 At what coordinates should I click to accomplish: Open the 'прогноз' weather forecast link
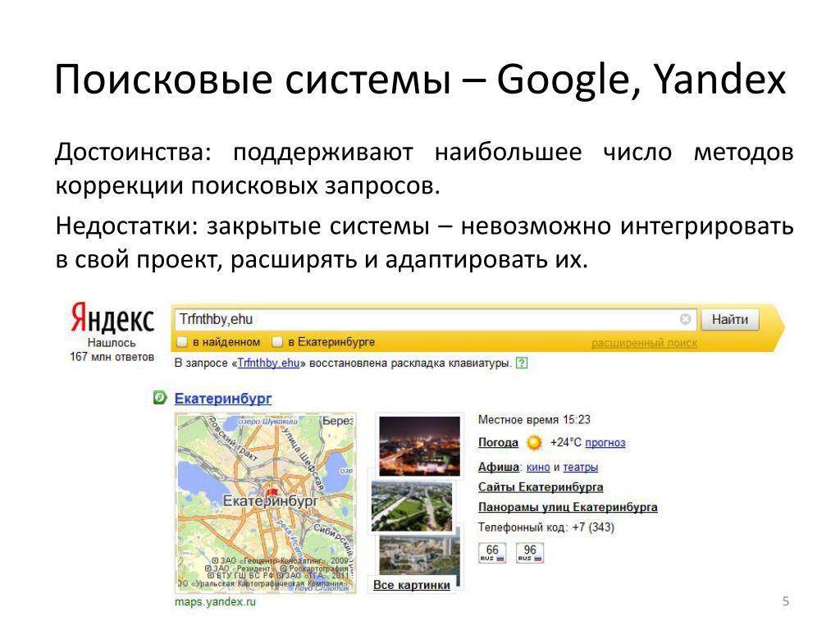click(605, 442)
